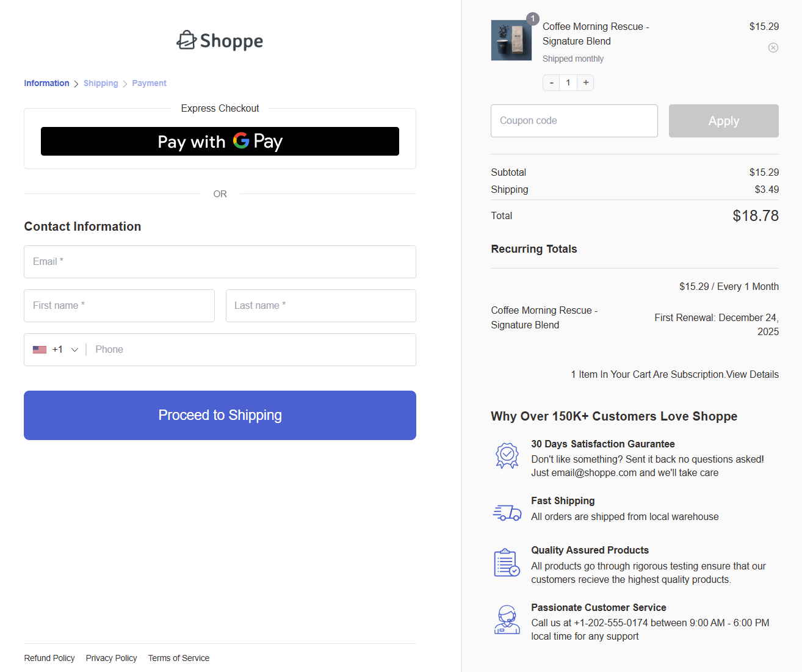The width and height of the screenshot is (802, 672).
Task: Expand subscription details via View Details
Action: point(752,374)
